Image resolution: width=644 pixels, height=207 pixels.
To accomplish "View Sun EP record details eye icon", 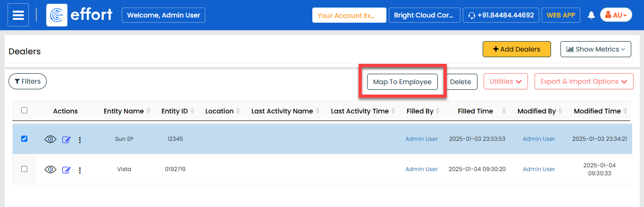I will click(50, 139).
